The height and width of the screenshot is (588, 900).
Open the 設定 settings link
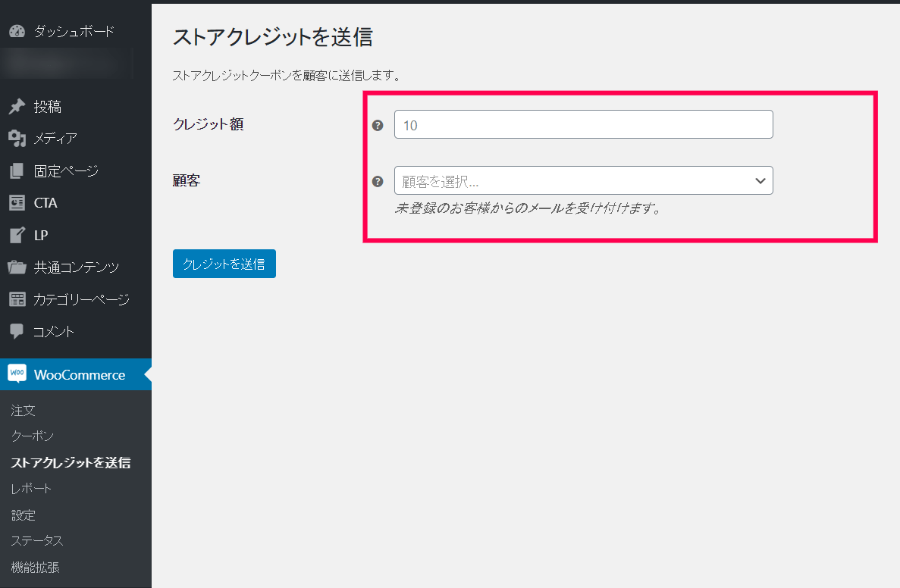(x=24, y=515)
